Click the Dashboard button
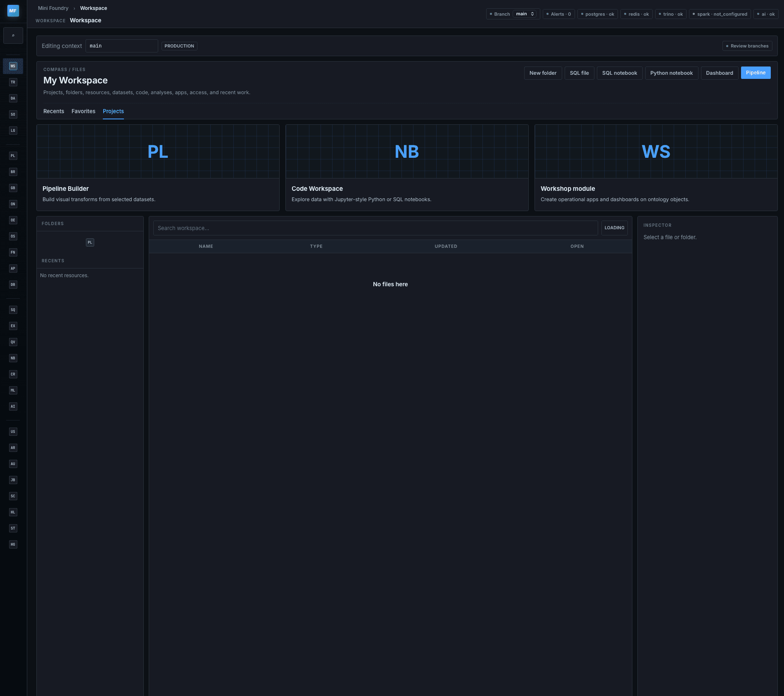Viewport: 784px width, 696px height. (719, 73)
